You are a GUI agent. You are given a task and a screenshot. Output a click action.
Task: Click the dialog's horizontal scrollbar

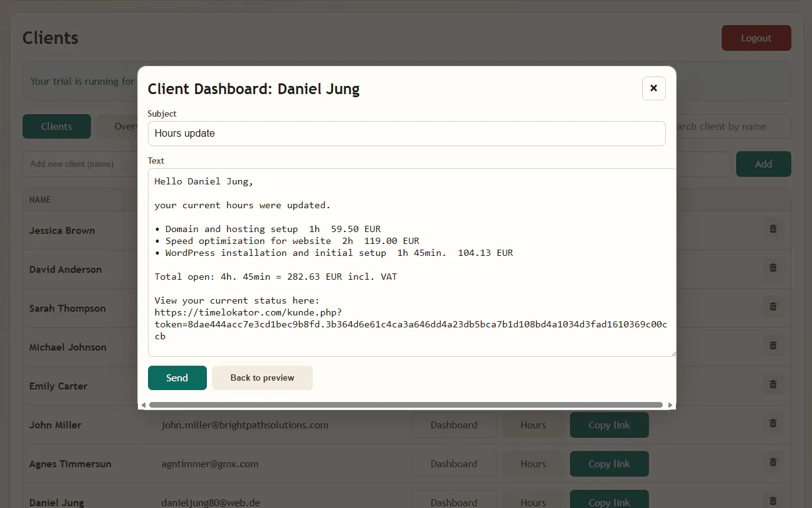click(x=406, y=405)
